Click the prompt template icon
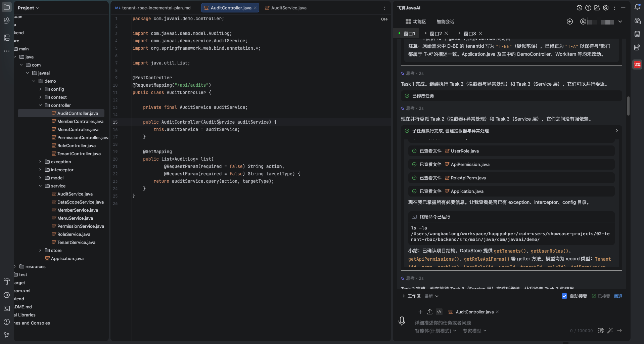This screenshot has width=644, height=344. (601, 331)
